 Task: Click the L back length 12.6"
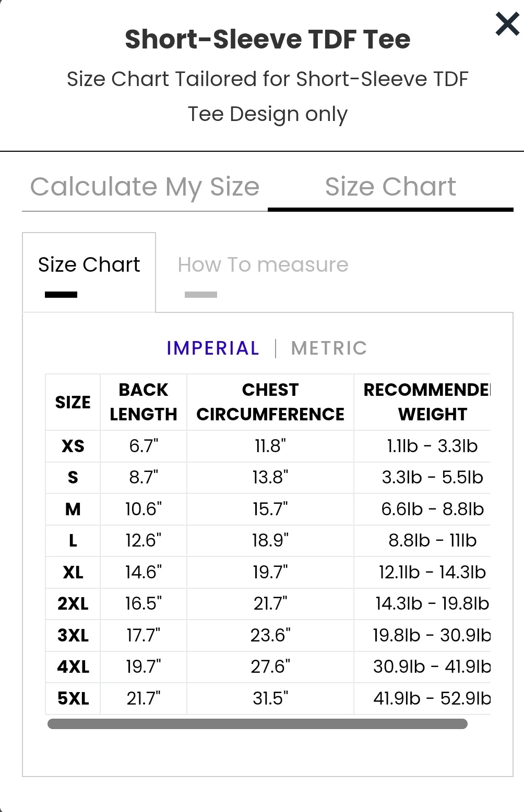143,540
